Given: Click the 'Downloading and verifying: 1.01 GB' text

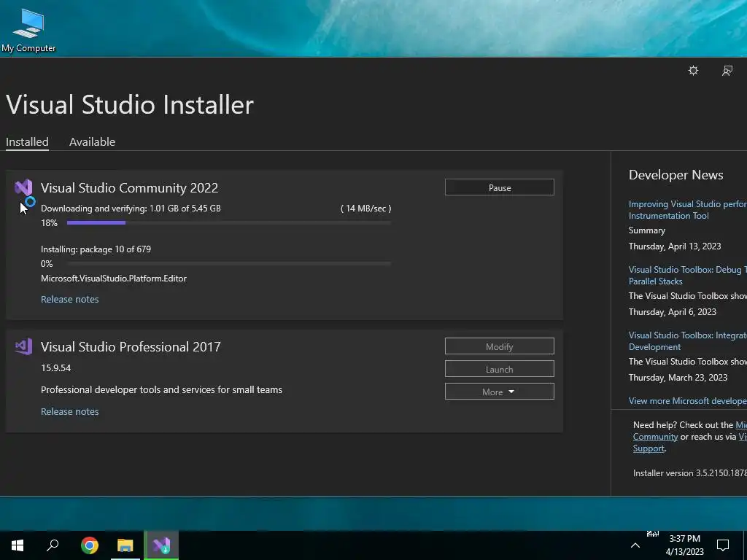Looking at the screenshot, I should [131, 208].
